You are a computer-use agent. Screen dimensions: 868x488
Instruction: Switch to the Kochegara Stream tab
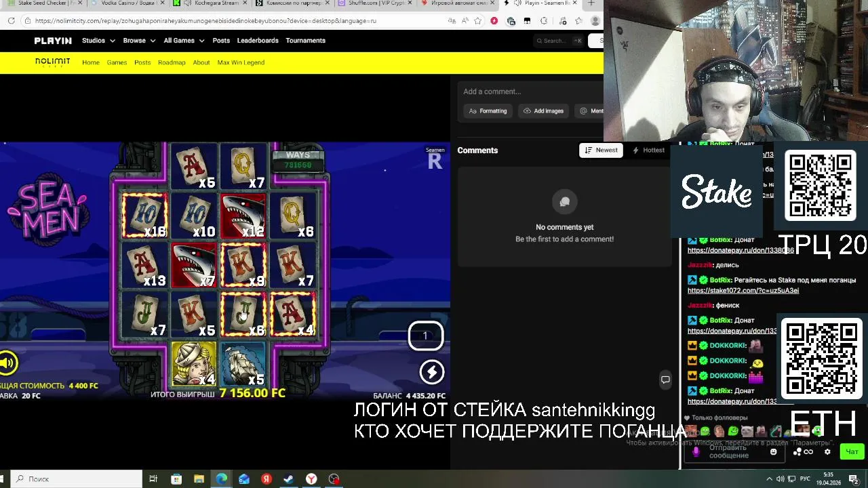pyautogui.click(x=209, y=3)
